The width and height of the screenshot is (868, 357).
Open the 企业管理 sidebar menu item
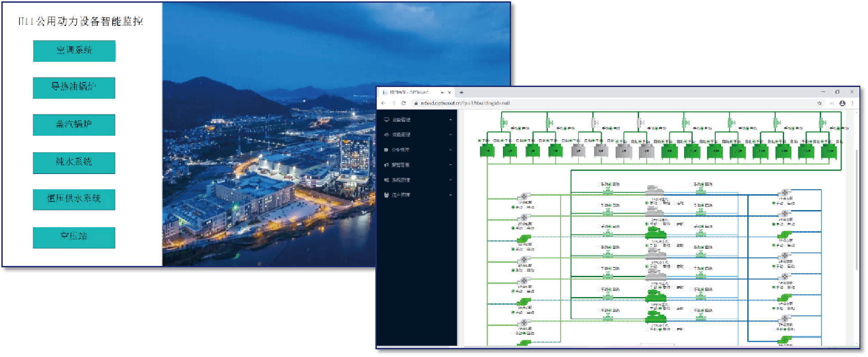coord(400,150)
